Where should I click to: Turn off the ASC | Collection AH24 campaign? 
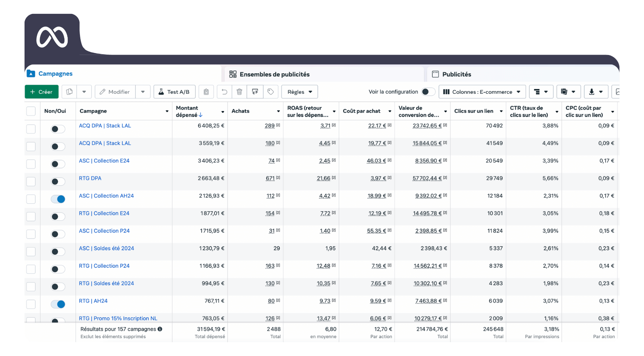click(58, 199)
